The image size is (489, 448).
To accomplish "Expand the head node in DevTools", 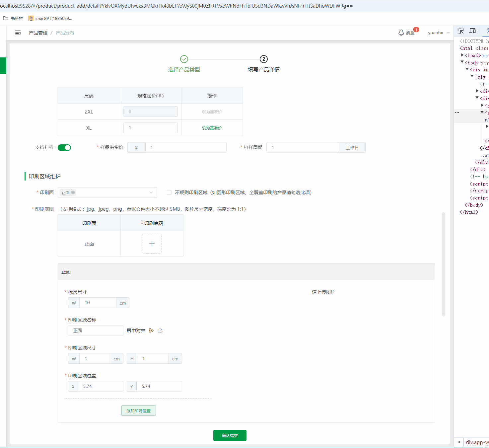I will click(x=462, y=55).
